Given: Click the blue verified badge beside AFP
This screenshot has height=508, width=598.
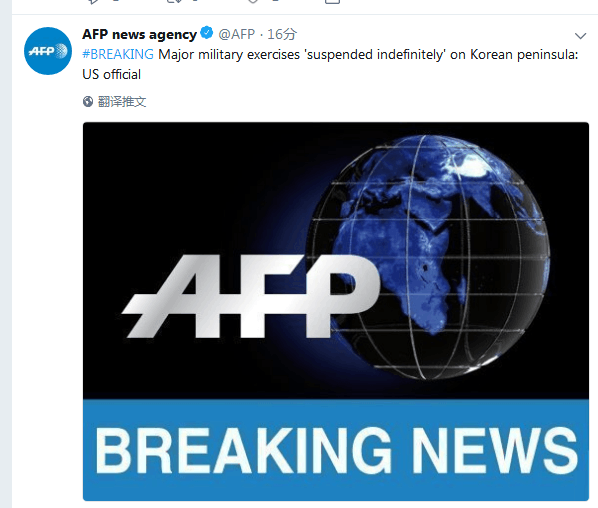Looking at the screenshot, I should (207, 33).
